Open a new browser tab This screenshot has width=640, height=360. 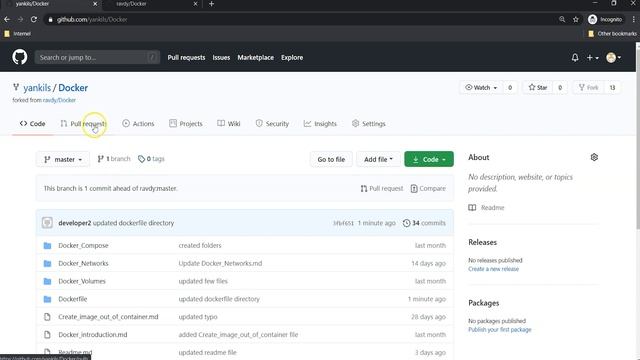coord(211,4)
